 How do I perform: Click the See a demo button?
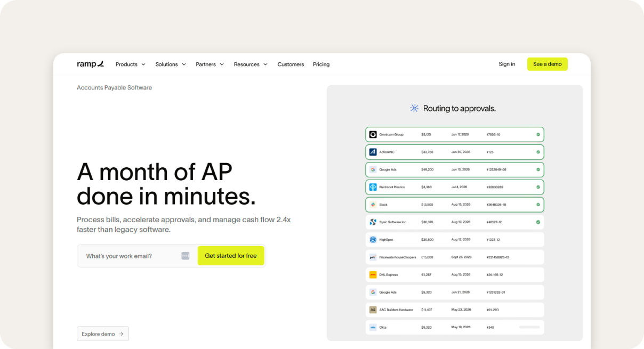(x=548, y=64)
